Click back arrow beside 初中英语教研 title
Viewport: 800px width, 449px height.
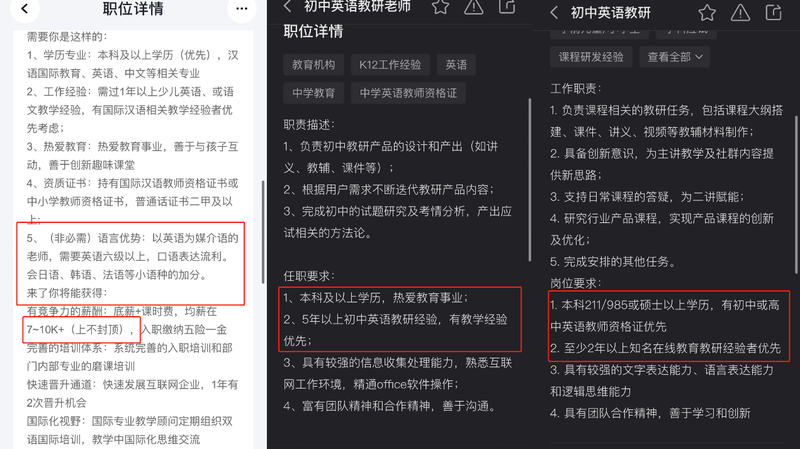555,13
